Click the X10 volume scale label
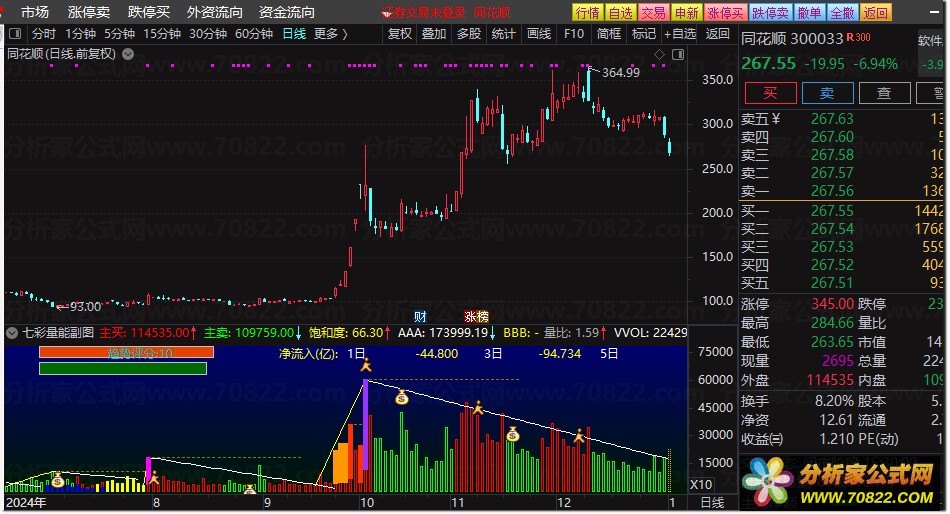Viewport: 950px width, 514px height. coord(701,485)
